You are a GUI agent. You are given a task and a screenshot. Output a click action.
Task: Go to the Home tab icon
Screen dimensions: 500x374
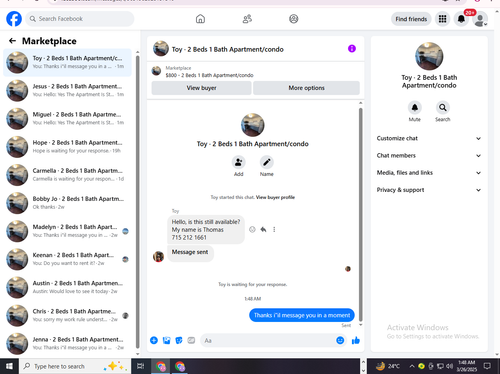(x=200, y=19)
